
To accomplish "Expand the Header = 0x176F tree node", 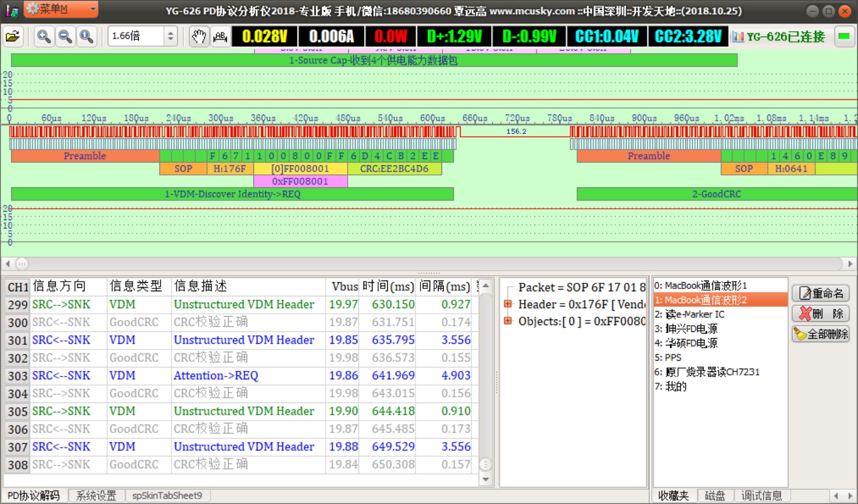I will tap(508, 304).
